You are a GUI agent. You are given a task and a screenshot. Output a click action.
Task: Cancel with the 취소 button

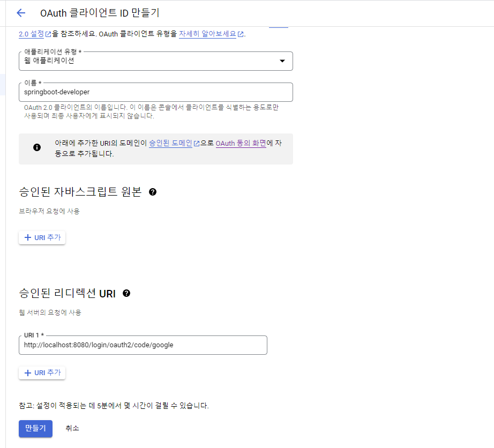coord(72,428)
